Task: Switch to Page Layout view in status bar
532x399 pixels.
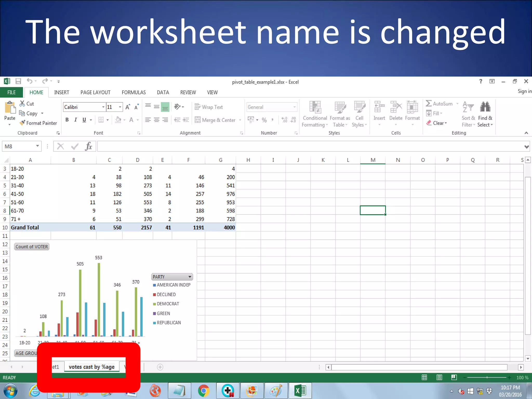Action: (439, 377)
